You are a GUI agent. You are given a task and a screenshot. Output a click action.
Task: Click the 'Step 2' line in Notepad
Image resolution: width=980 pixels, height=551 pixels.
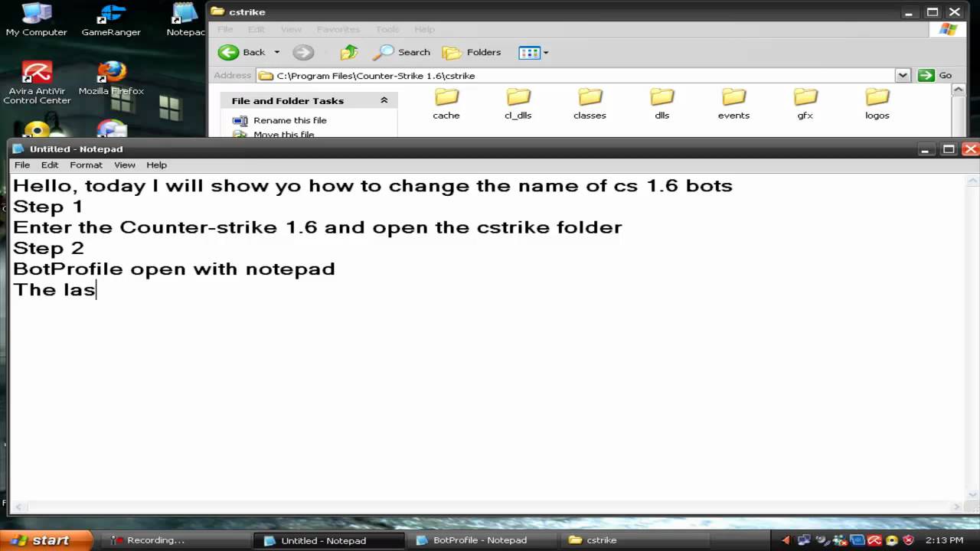point(48,248)
